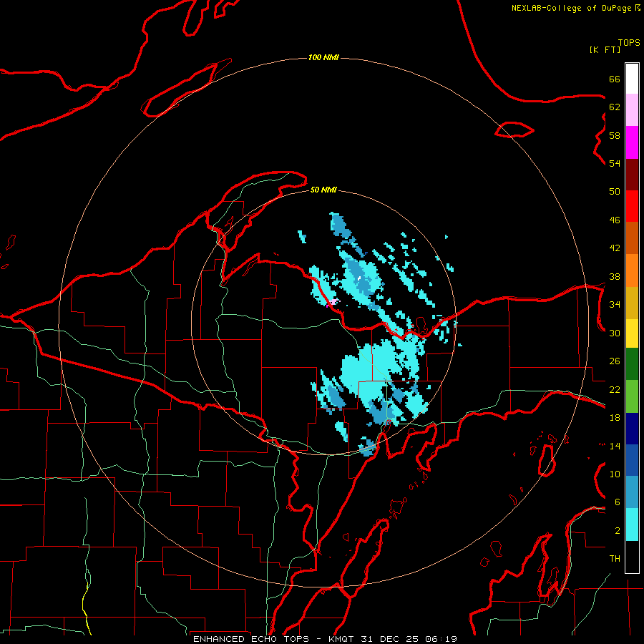Screen dimensions: 644x644
Task: Click the legend value 54
Action: point(615,164)
